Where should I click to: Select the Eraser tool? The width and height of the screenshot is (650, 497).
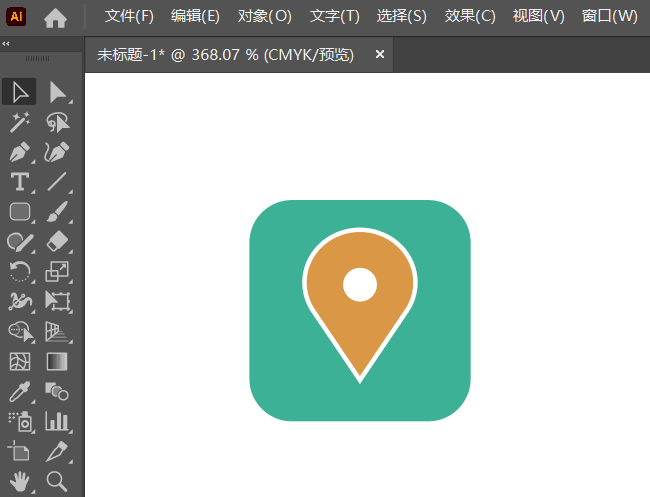[57, 242]
